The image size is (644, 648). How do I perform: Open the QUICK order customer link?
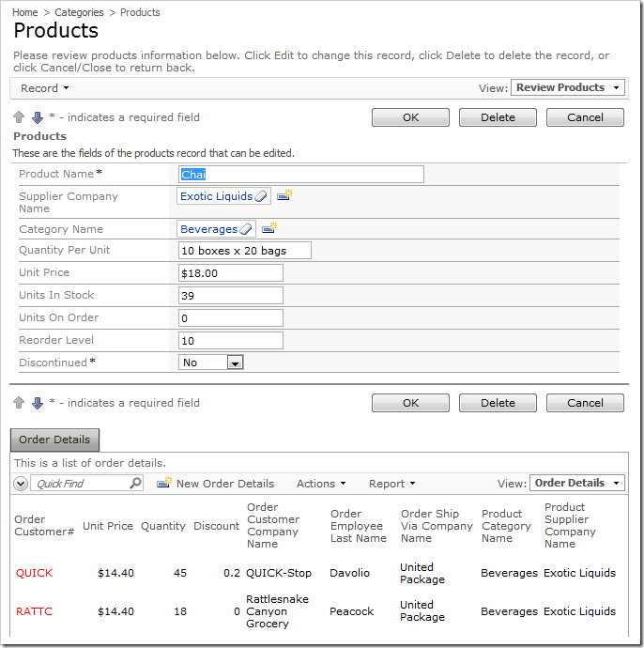click(35, 573)
